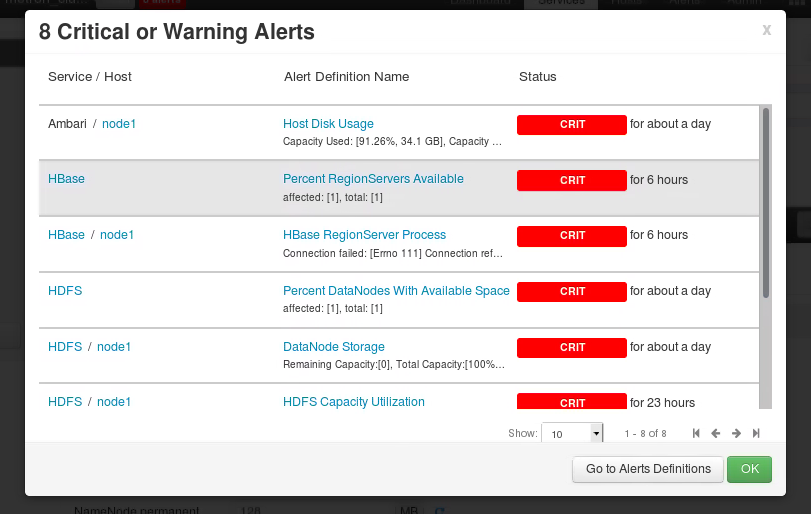Click the alerts list vertical scrollbar

[x=766, y=202]
